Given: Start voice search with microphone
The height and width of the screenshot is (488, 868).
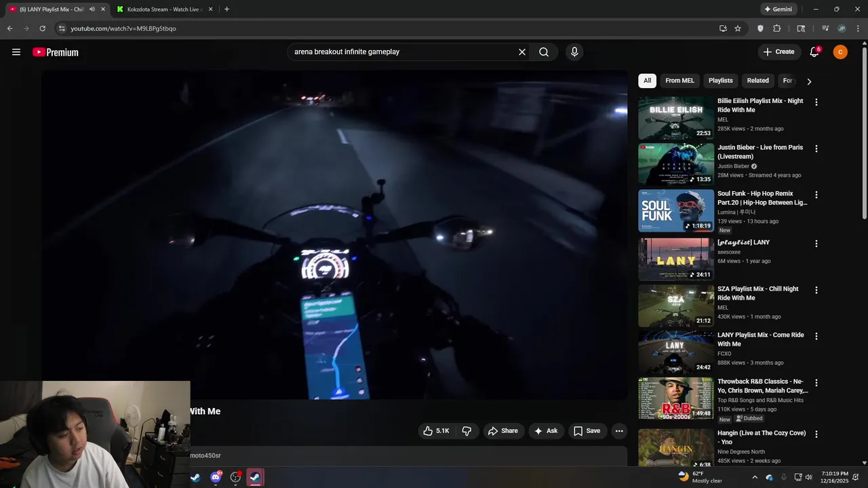Looking at the screenshot, I should (574, 52).
